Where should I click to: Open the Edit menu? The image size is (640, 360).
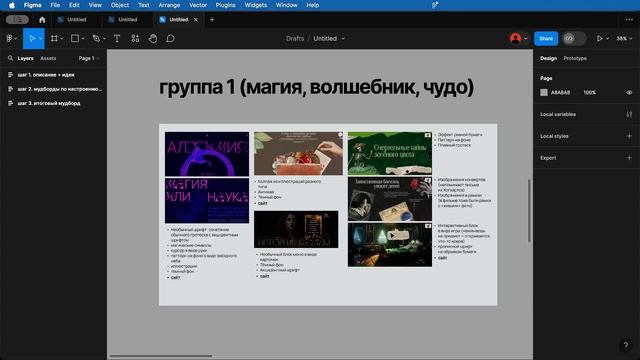pos(74,5)
